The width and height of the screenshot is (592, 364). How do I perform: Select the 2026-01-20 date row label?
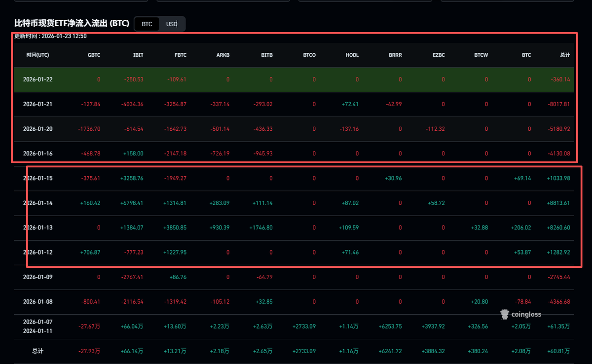[37, 129]
